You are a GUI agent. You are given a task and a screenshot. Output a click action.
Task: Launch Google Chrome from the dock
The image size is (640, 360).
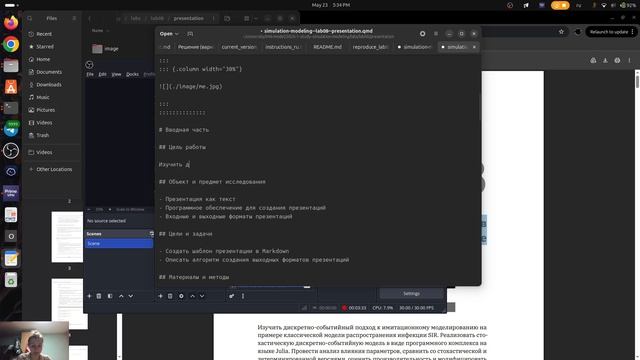pos(11,44)
